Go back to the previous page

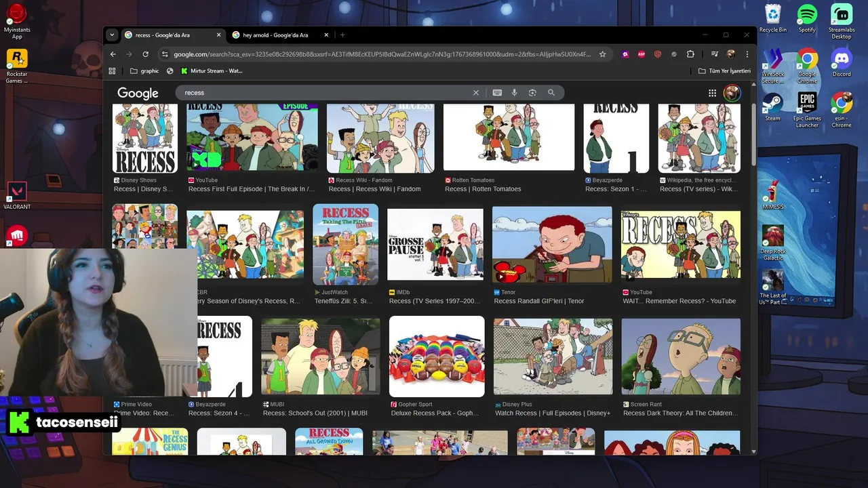click(x=113, y=54)
